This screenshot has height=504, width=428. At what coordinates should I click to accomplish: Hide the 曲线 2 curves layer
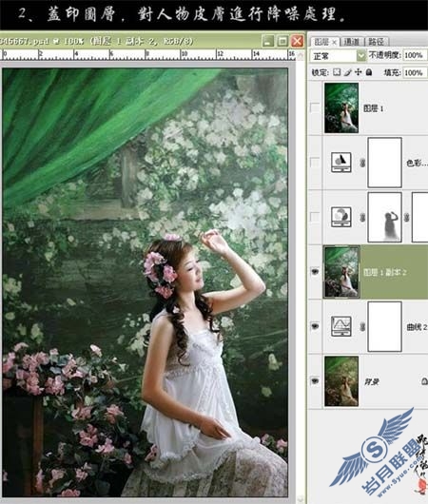pyautogui.click(x=315, y=326)
